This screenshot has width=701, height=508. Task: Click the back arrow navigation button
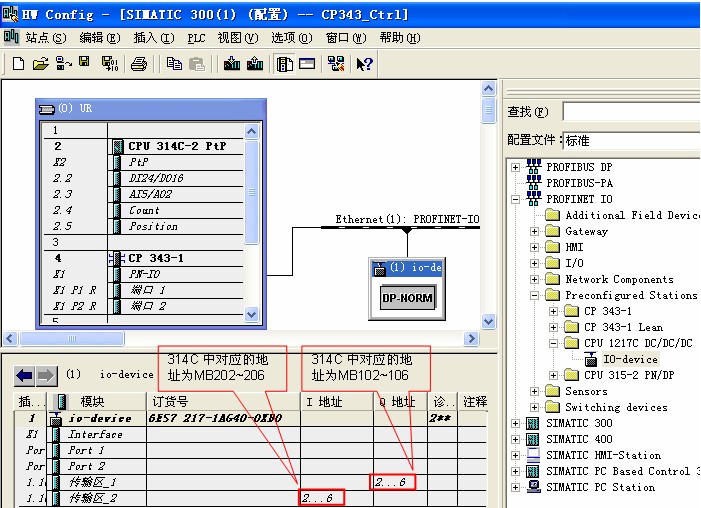[x=25, y=376]
